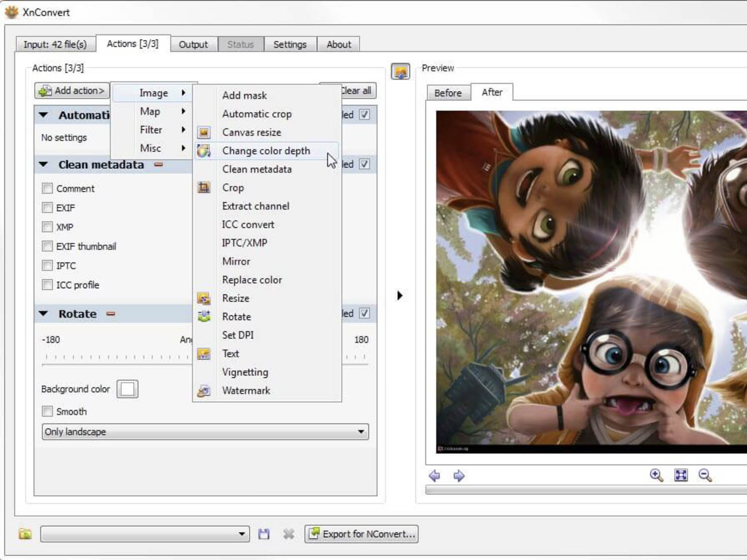Open the Settings tab
The height and width of the screenshot is (560, 747).
pos(290,44)
